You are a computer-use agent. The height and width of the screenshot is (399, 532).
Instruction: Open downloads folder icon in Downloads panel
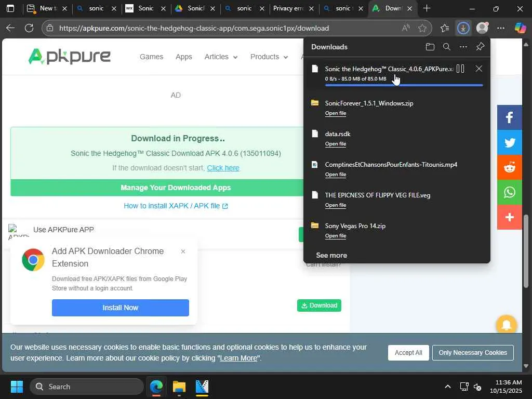point(430,47)
